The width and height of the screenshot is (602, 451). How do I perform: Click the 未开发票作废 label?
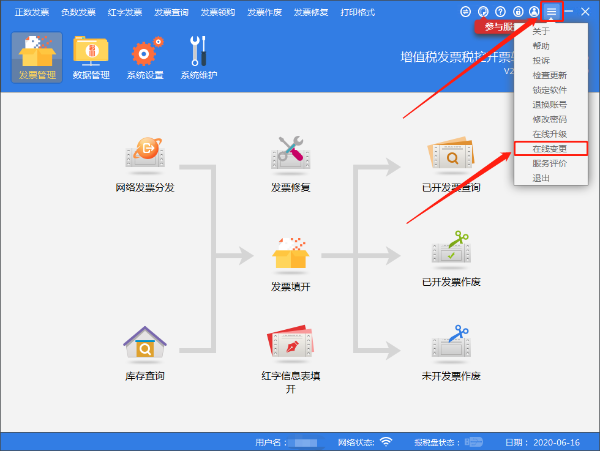point(452,376)
